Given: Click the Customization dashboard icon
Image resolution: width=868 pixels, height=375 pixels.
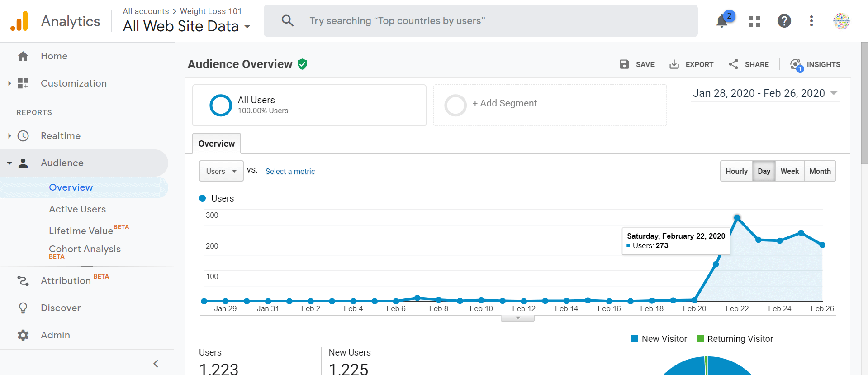Looking at the screenshot, I should (x=23, y=83).
